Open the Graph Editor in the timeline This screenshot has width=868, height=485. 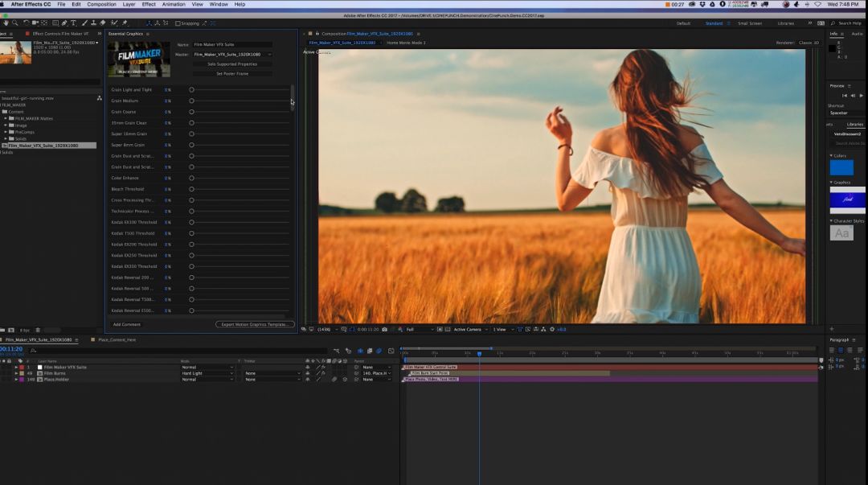click(391, 351)
